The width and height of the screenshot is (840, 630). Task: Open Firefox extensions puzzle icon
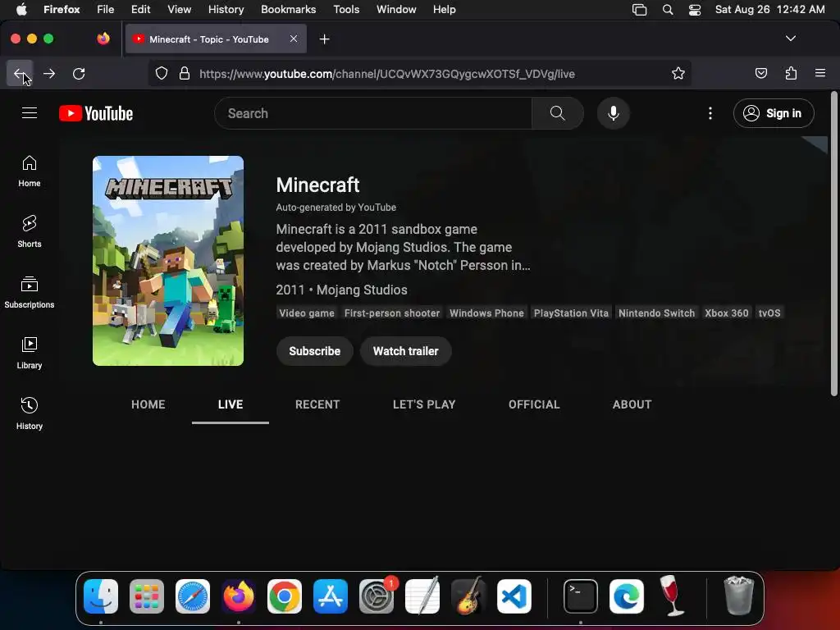(x=791, y=73)
